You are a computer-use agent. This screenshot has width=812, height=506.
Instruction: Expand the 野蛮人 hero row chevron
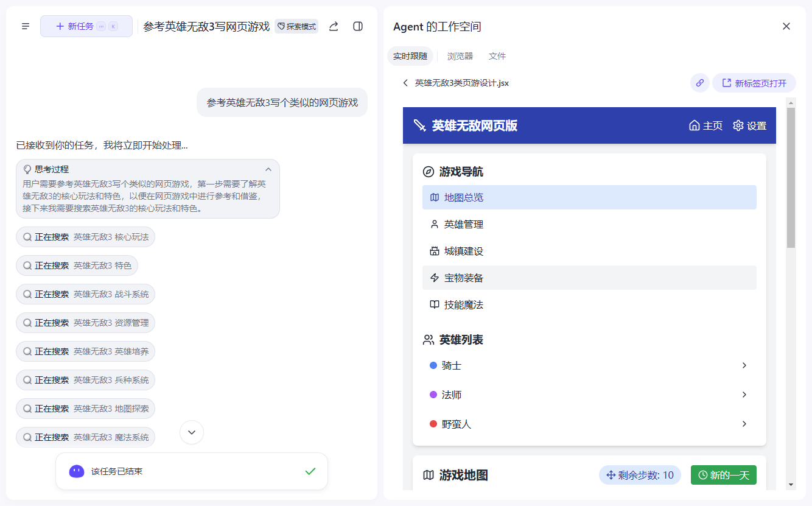tap(744, 424)
